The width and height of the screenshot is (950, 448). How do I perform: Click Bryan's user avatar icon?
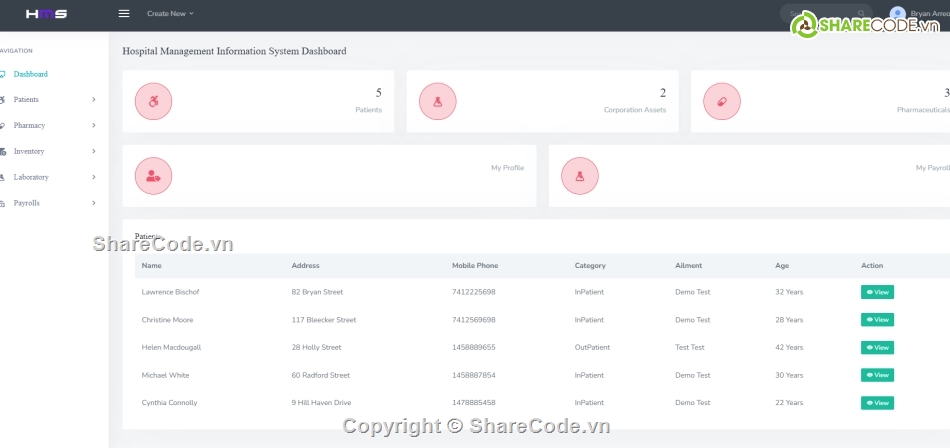tap(897, 13)
